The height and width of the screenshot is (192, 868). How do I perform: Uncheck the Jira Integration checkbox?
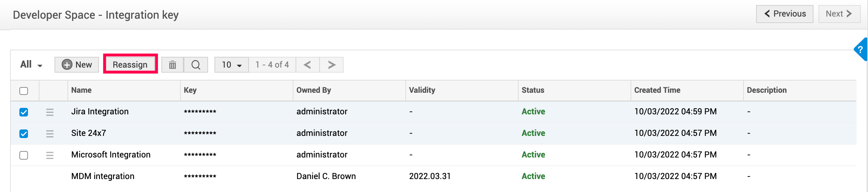24,112
